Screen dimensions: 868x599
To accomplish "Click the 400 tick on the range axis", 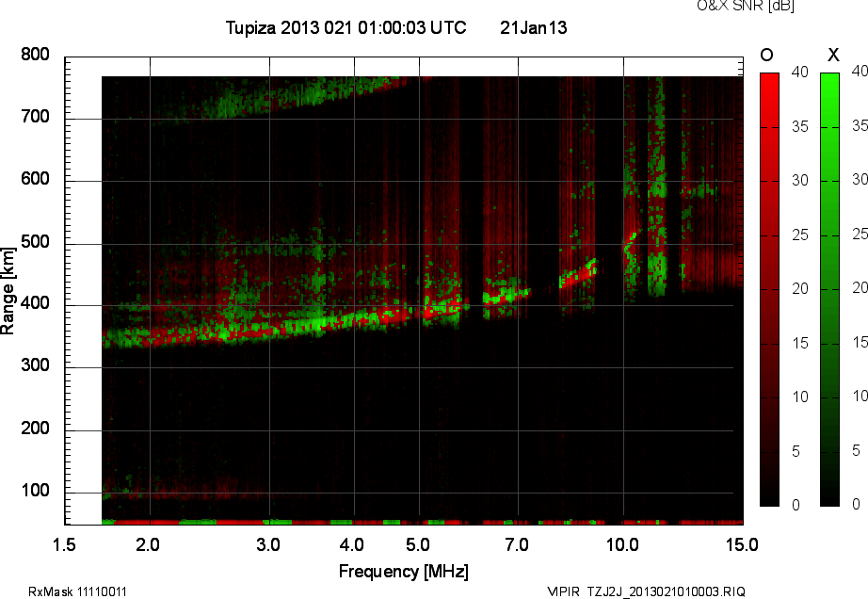I will 35,303.
